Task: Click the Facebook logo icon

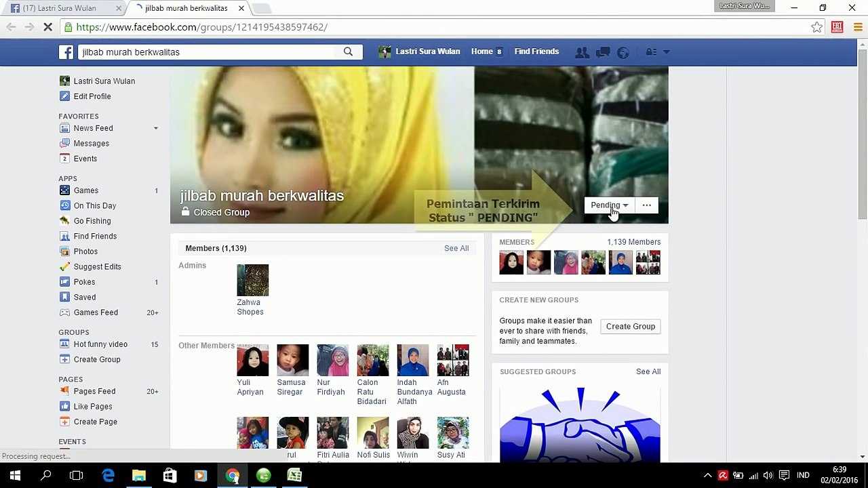Action: [x=66, y=52]
